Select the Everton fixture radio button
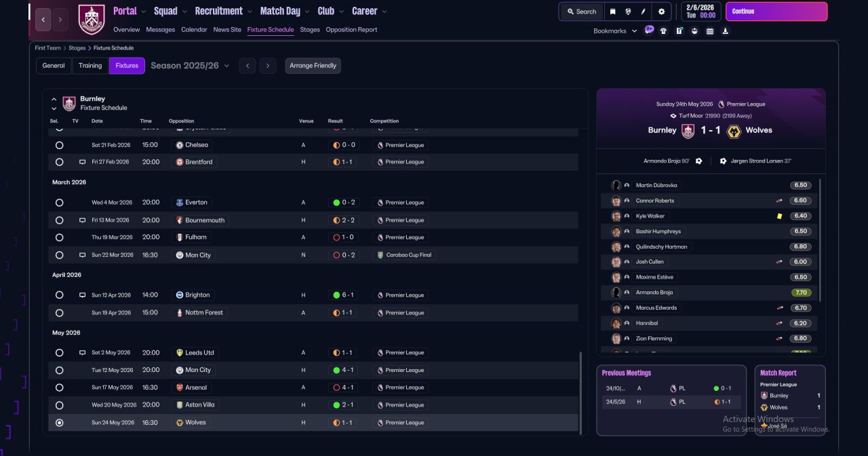Viewport: 868px width, 456px height. [x=59, y=203]
